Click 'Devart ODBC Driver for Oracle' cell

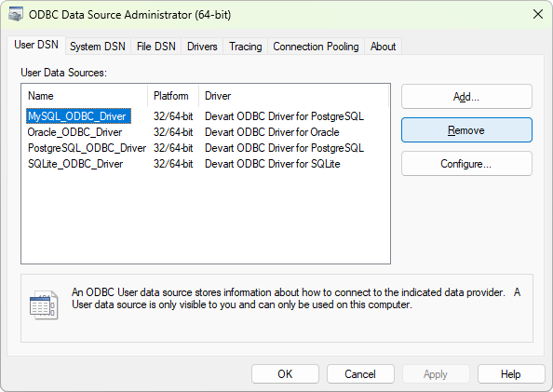point(272,132)
